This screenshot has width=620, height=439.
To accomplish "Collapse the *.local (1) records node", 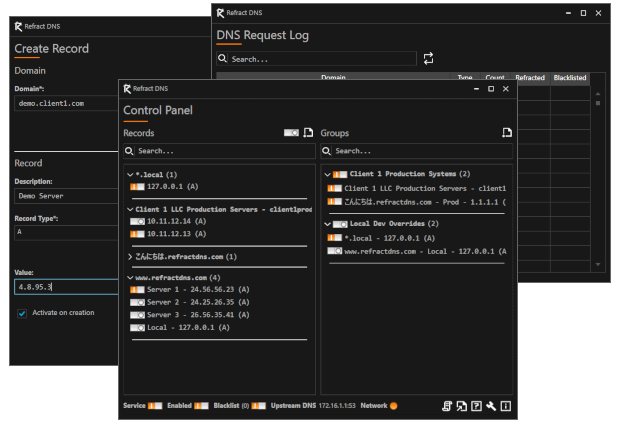I will pos(130,174).
